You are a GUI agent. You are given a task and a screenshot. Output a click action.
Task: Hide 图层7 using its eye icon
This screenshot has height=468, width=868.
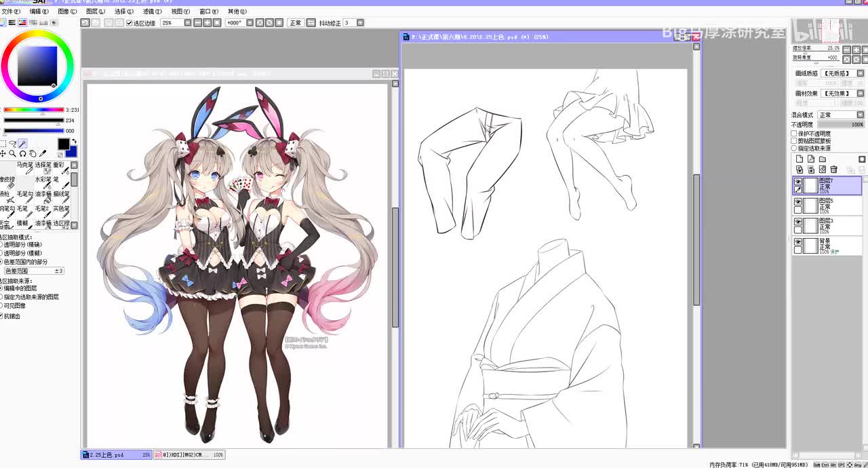(x=798, y=182)
